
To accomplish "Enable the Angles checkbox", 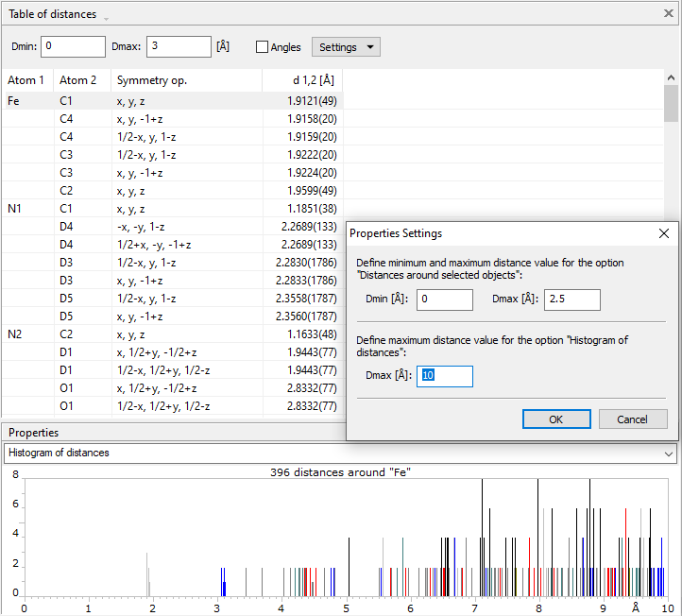I will (263, 47).
